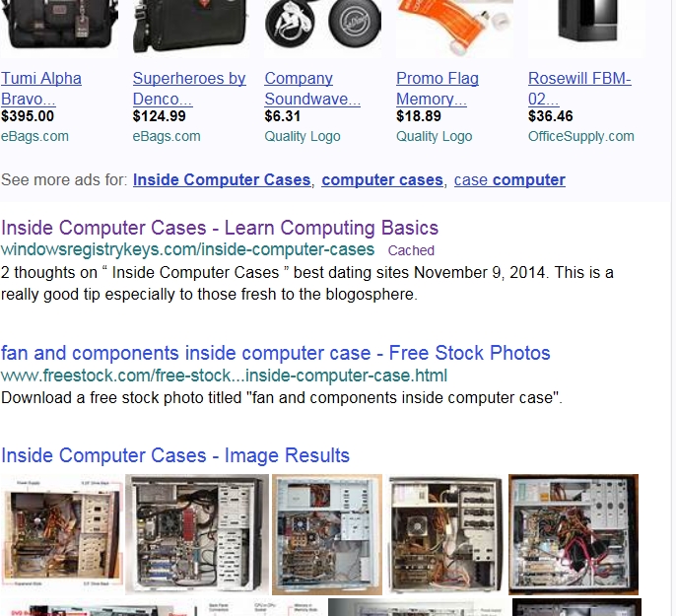Viewport: 676px width, 616px height.
Task: Open Inside Computer Cases - Learn Computing Basics result
Action: 220,228
